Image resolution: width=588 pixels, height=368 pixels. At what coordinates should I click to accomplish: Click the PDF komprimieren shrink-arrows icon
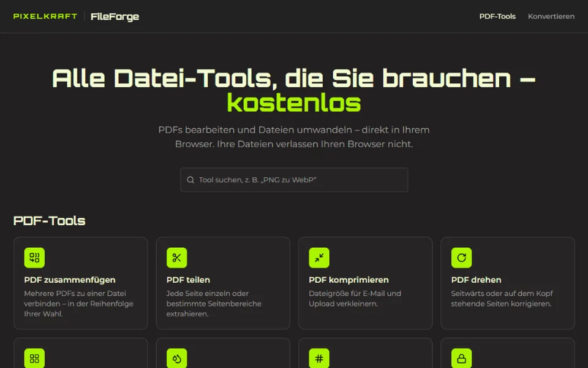click(319, 258)
